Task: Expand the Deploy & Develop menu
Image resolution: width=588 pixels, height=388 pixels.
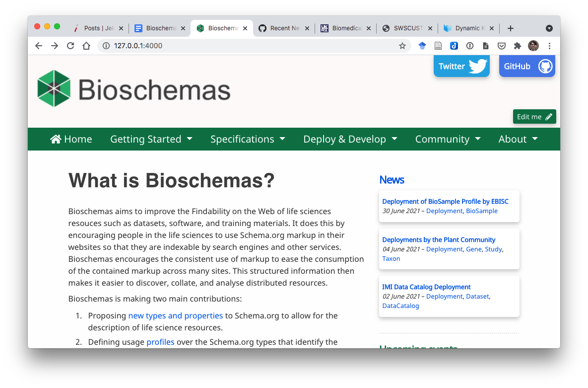Action: pos(350,139)
